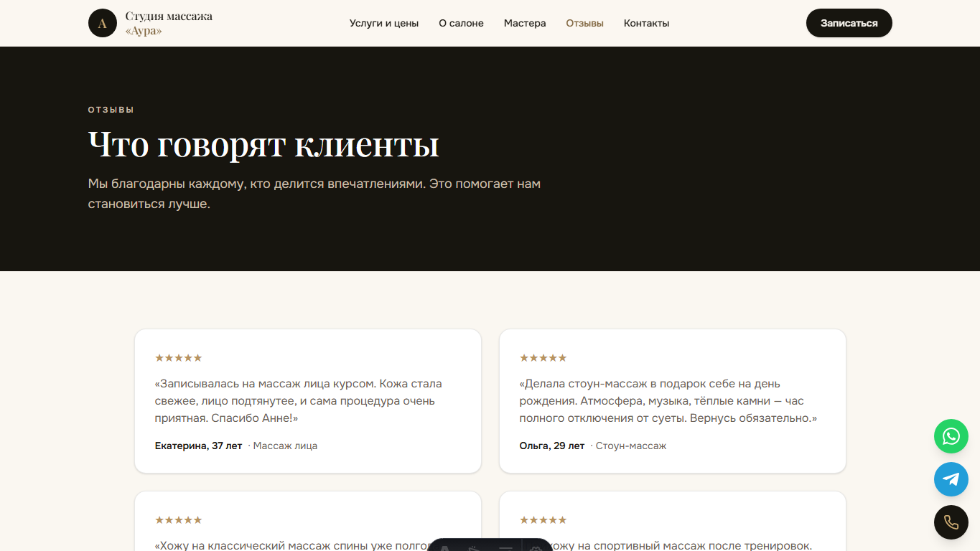The image size is (980, 551).
Task: Click five-star rating on Ольга's review
Action: (543, 358)
